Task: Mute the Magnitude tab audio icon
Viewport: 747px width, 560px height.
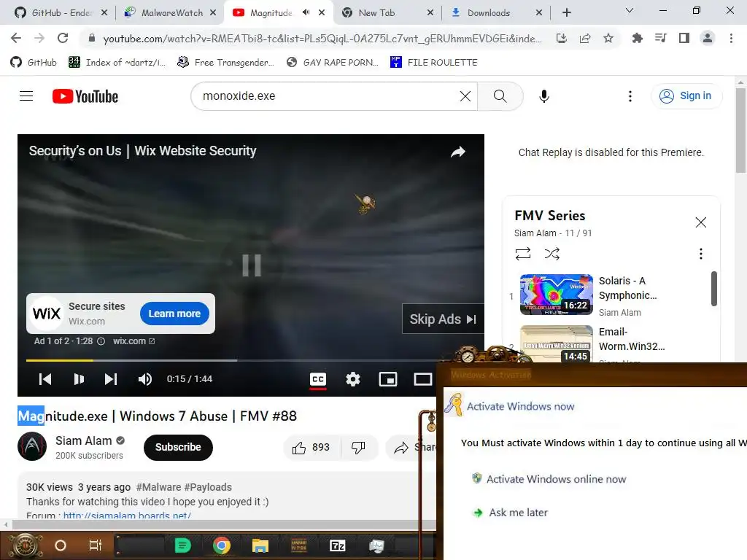Action: pyautogui.click(x=306, y=12)
